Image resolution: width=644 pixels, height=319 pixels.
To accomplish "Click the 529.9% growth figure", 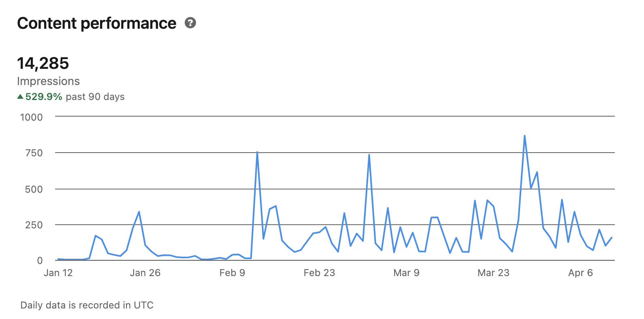I will [44, 97].
